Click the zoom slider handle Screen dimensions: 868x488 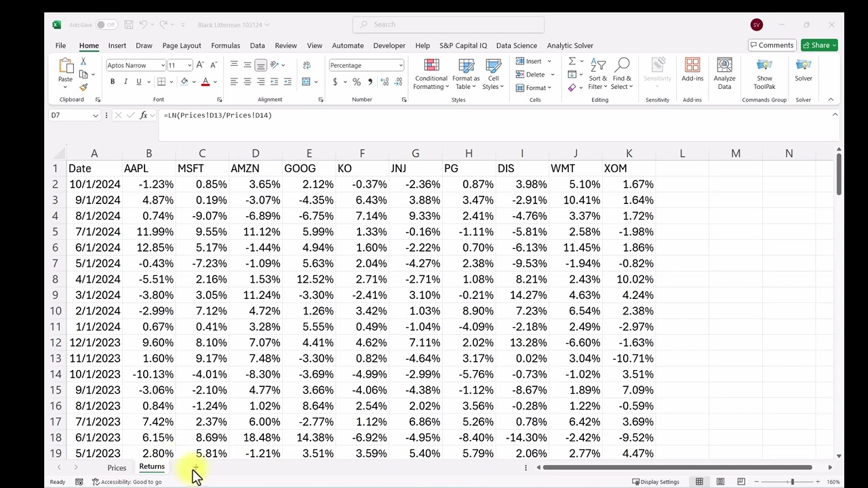(792, 482)
